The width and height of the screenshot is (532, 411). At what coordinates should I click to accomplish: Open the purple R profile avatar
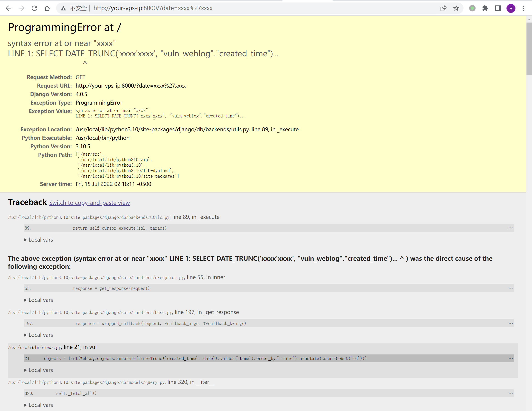pyautogui.click(x=511, y=8)
